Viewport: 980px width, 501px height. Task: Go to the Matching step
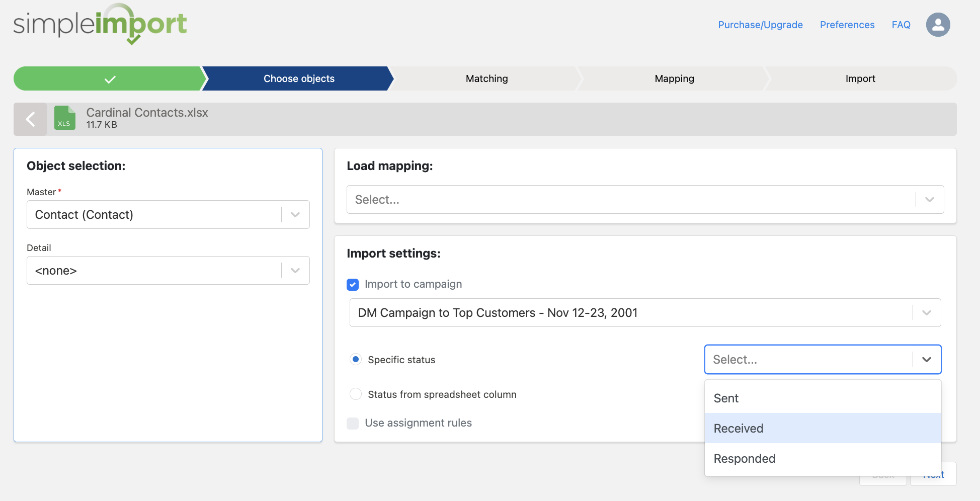tap(486, 78)
